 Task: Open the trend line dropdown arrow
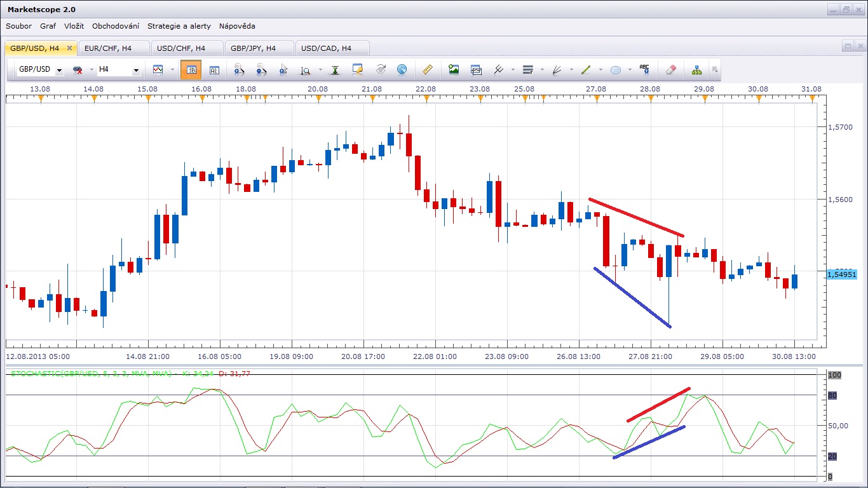point(600,70)
